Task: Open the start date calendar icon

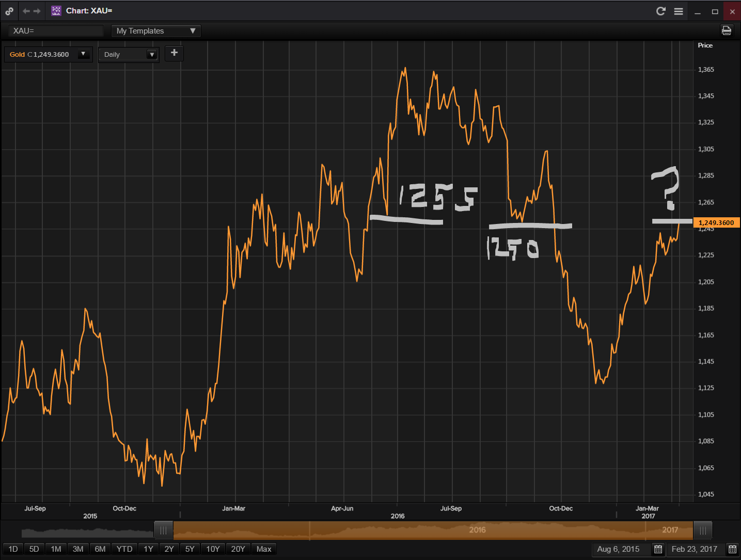Action: pos(658,549)
